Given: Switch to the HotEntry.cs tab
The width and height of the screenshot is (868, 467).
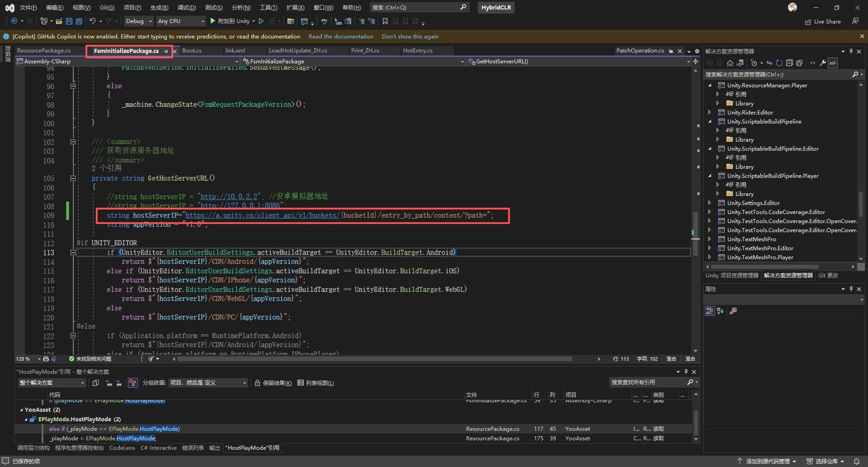Looking at the screenshot, I should 418,51.
